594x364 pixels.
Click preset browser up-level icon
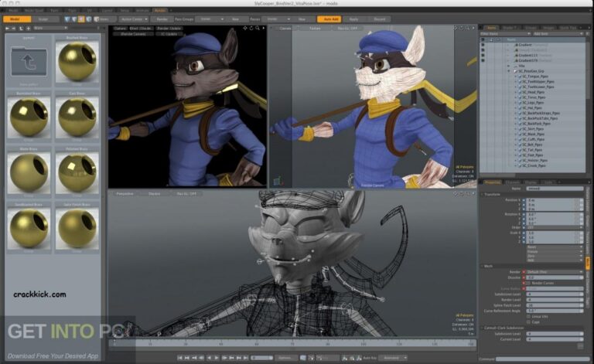21,29
